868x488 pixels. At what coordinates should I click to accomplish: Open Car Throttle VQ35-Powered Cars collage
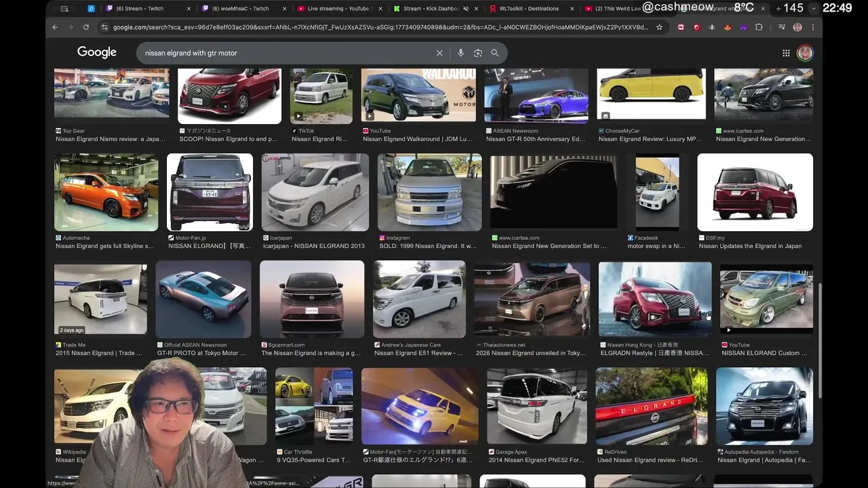314,406
